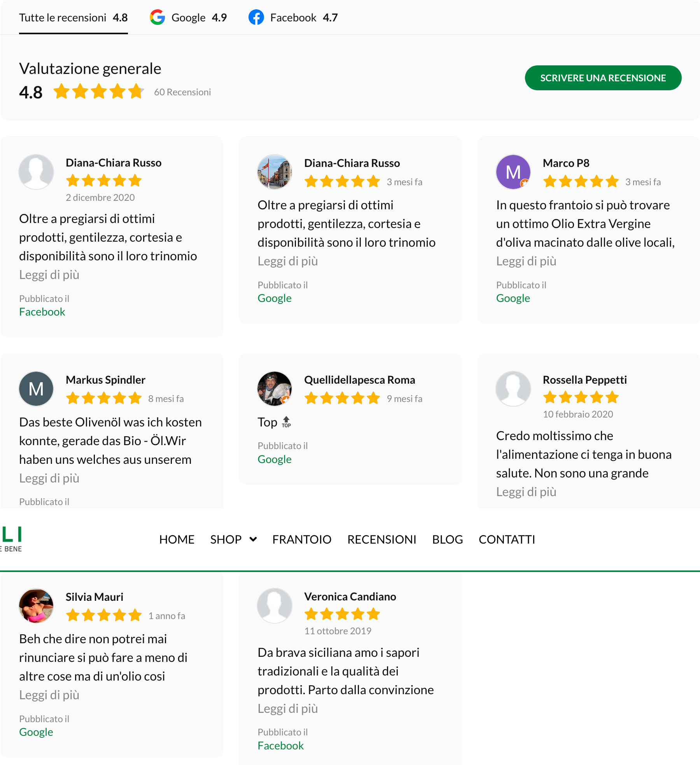This screenshot has width=700, height=765.
Task: Click the Facebook logo icon
Action: click(x=256, y=18)
